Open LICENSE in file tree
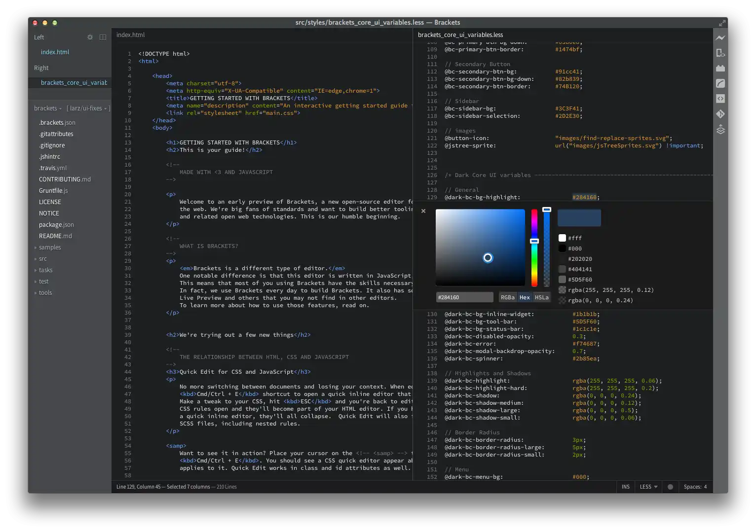Image resolution: width=756 pixels, height=532 pixels. click(x=50, y=202)
